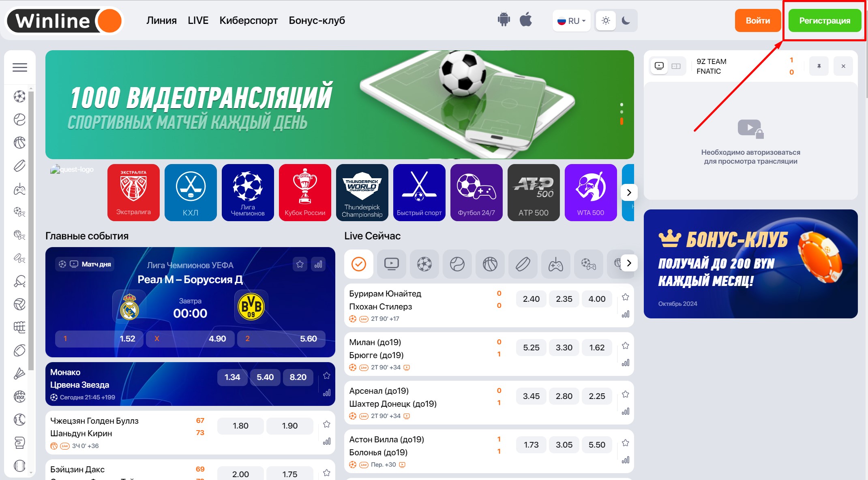Select odds 1.52 for Реал М win
The height and width of the screenshot is (480, 868).
point(99,339)
